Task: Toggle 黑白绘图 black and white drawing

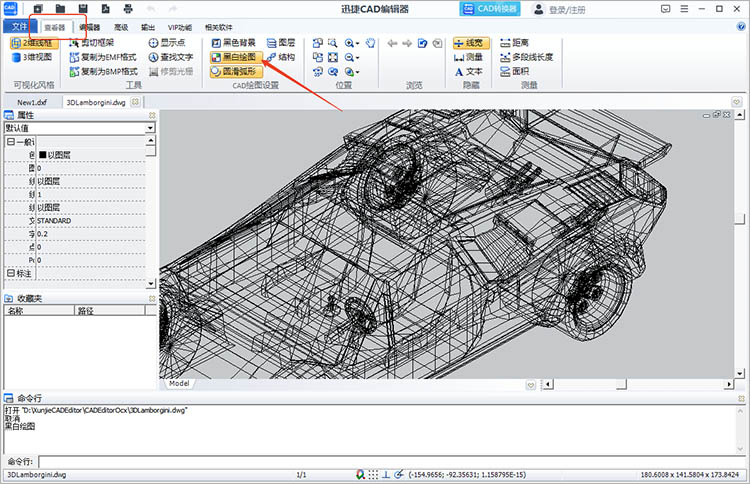Action: [236, 57]
